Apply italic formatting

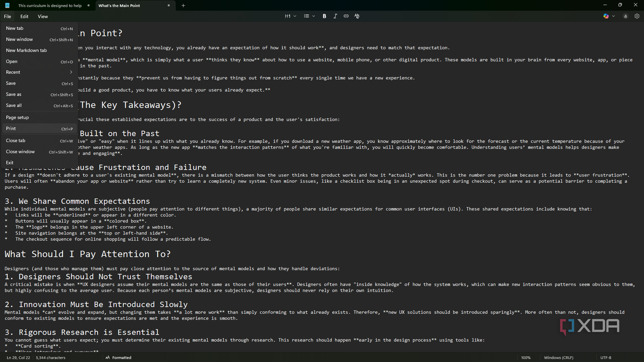335,16
